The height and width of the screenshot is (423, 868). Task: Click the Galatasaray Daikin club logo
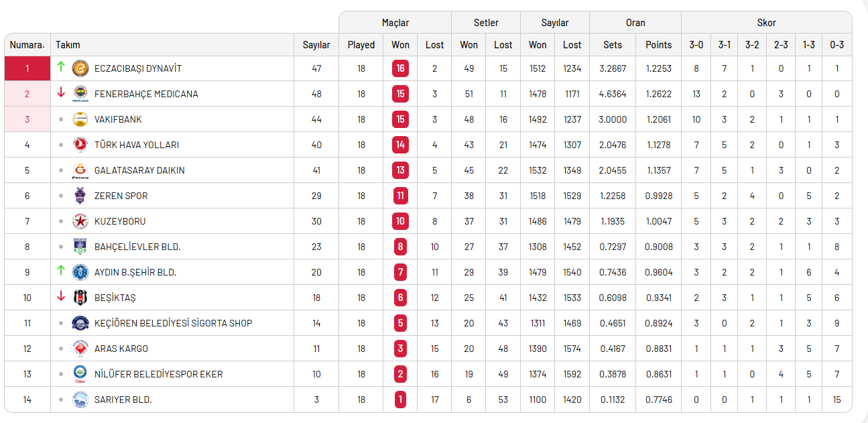pos(80,170)
